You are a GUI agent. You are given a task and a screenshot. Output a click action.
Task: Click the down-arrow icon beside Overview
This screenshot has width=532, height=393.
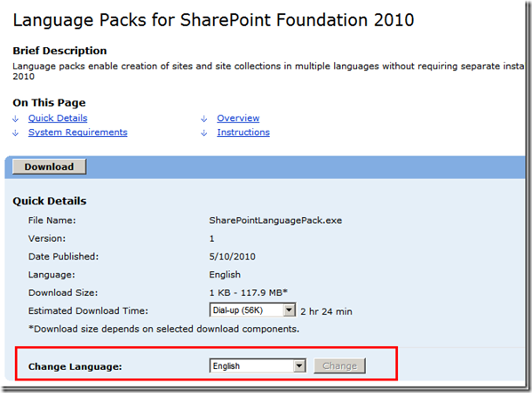coord(204,119)
